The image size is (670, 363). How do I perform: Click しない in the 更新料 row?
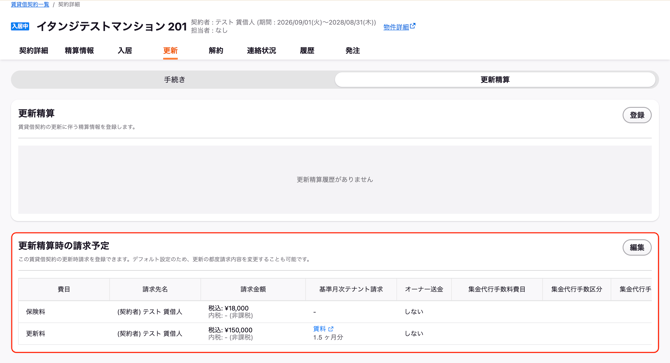414,334
